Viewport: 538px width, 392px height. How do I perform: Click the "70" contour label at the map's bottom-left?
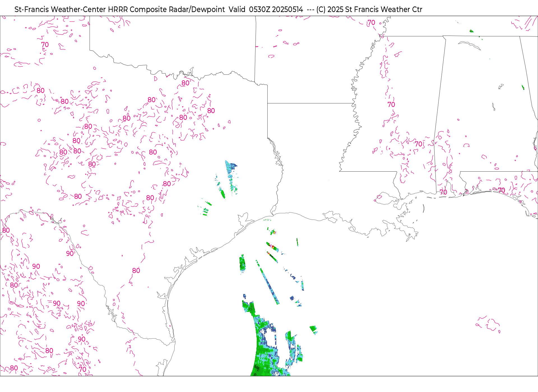(83, 369)
